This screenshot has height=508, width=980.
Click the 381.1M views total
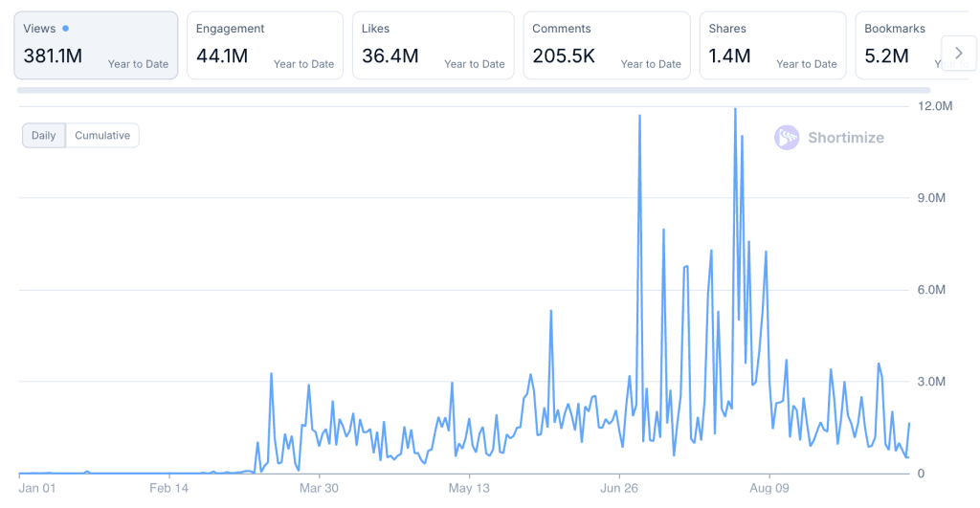(53, 56)
